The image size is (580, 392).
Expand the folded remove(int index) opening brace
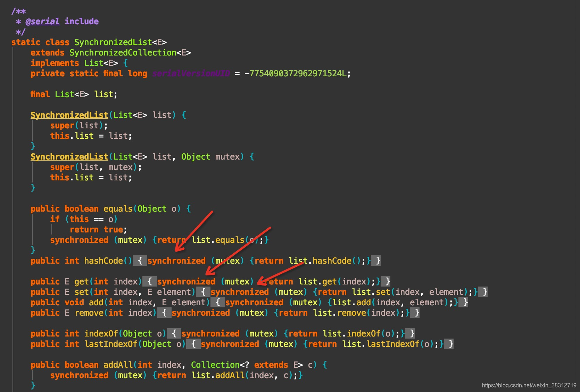[164, 313]
